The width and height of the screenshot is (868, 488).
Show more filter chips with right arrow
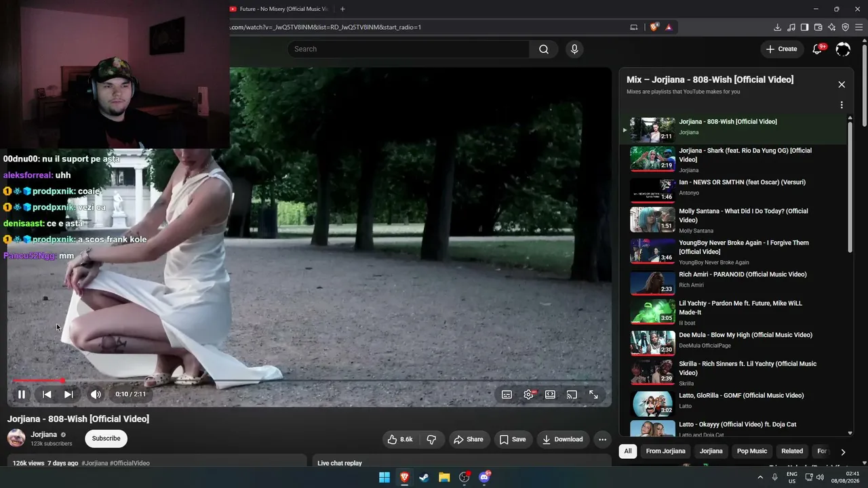[x=843, y=451]
